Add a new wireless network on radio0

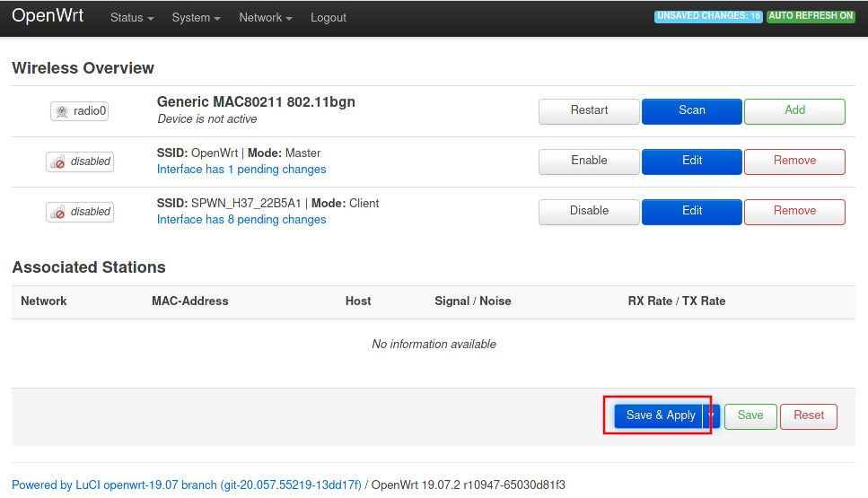795,111
